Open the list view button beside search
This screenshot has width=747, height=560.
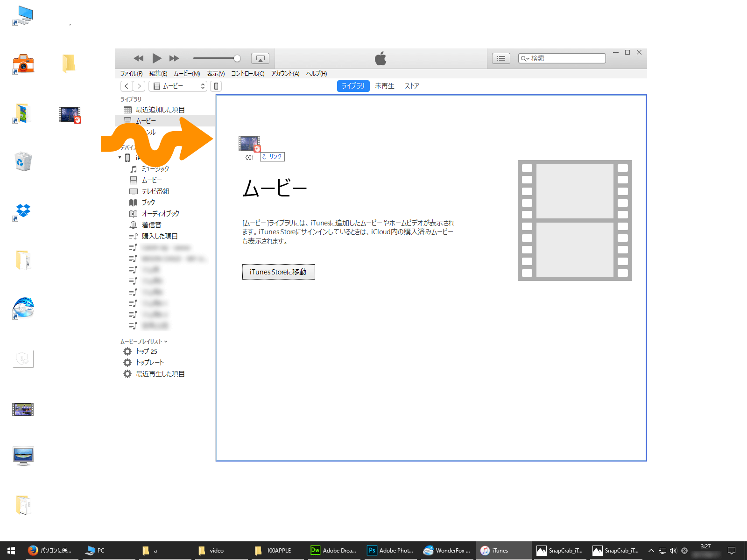(x=501, y=58)
